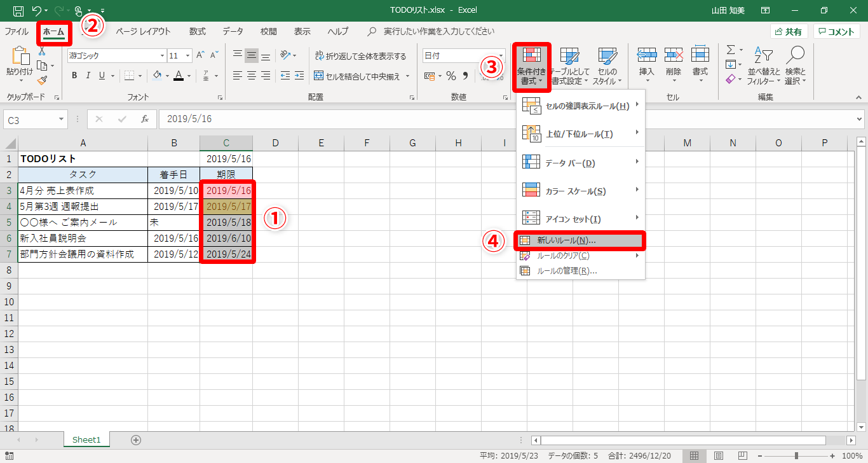Image resolution: width=868 pixels, height=463 pixels.
Task: Click the zoom slider handle in status bar
Action: coord(796,456)
